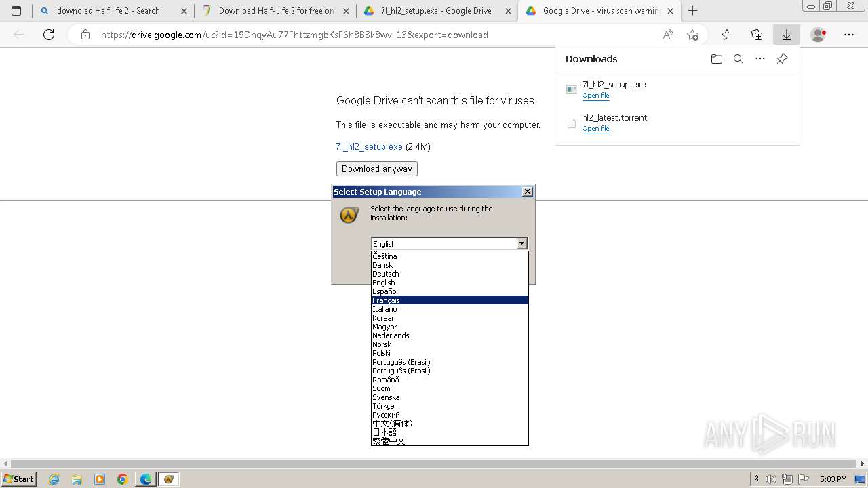This screenshot has height=488, width=868.
Task: Open the browser profile avatar
Action: tap(818, 35)
